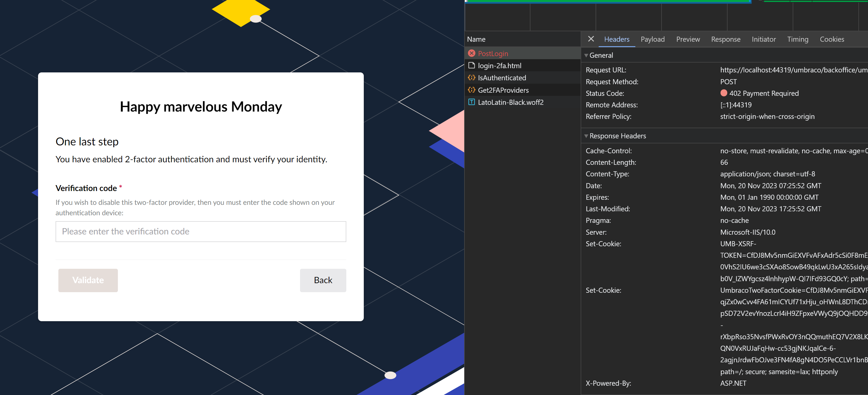Click the script icon beside Get2FAProviders
868x395 pixels.
pyautogui.click(x=472, y=90)
